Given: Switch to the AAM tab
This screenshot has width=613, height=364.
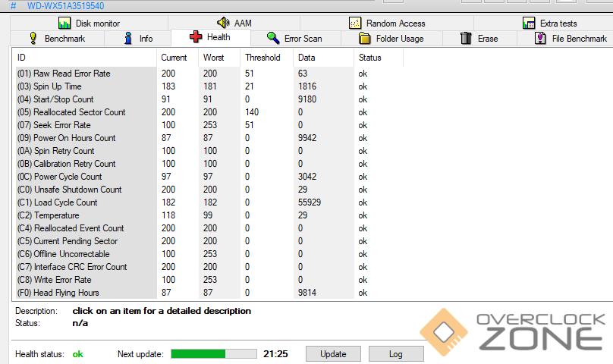Looking at the screenshot, I should (234, 23).
